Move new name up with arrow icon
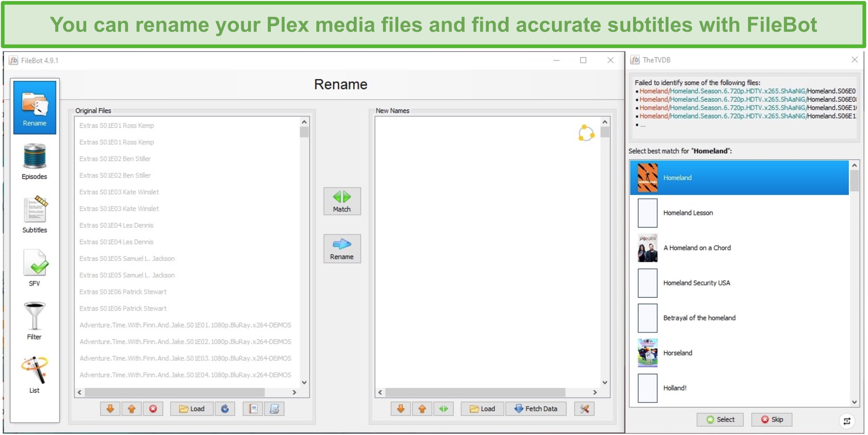The image size is (868, 435). click(422, 409)
